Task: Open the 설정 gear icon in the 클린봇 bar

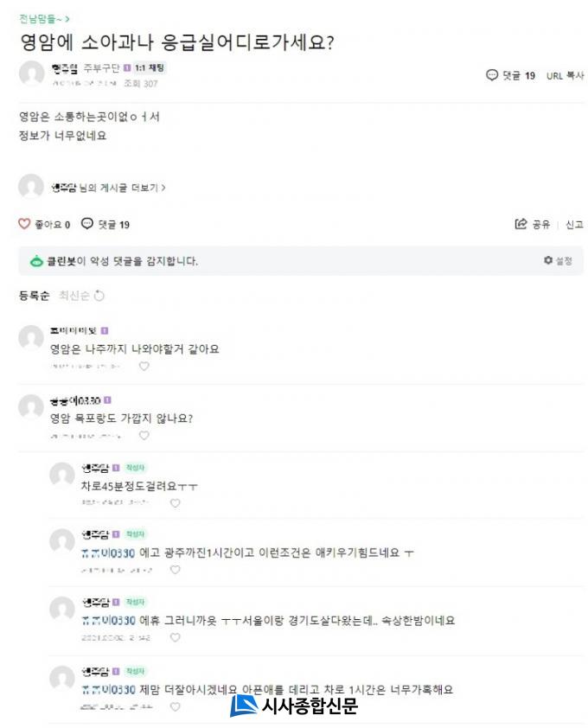Action: (x=547, y=260)
